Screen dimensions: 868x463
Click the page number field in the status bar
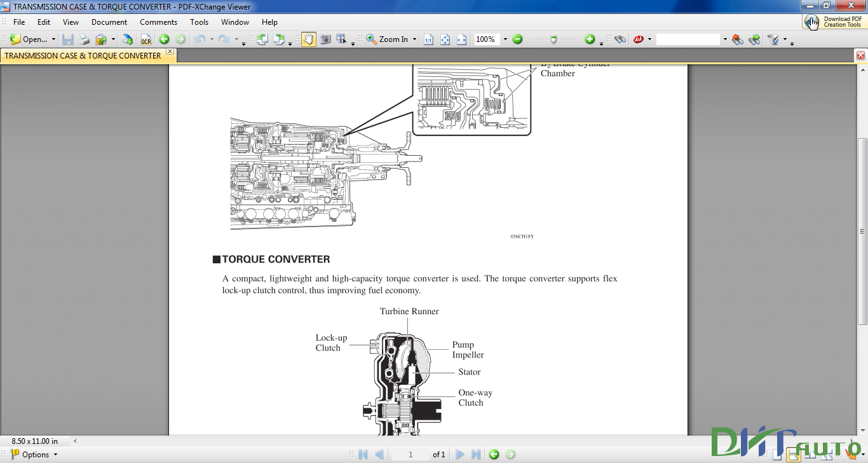click(410, 454)
